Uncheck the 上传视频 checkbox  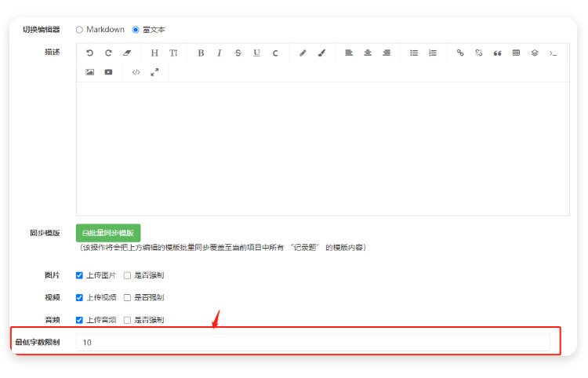coord(79,298)
